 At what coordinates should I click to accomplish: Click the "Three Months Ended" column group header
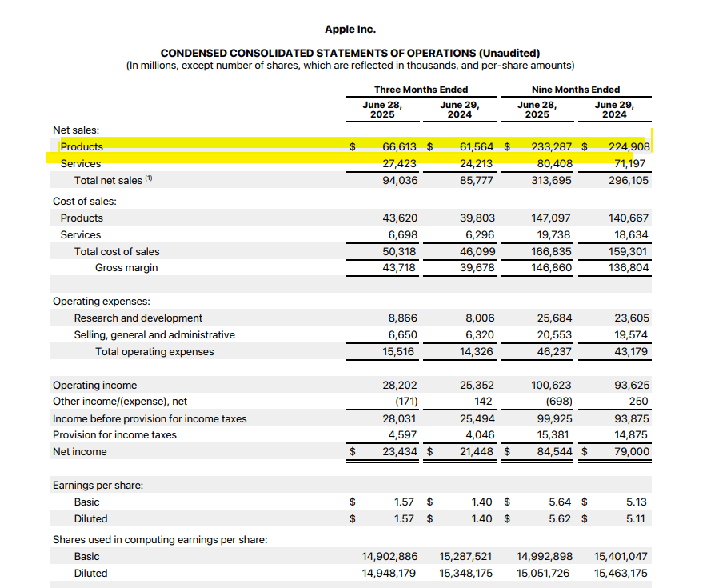click(x=421, y=90)
